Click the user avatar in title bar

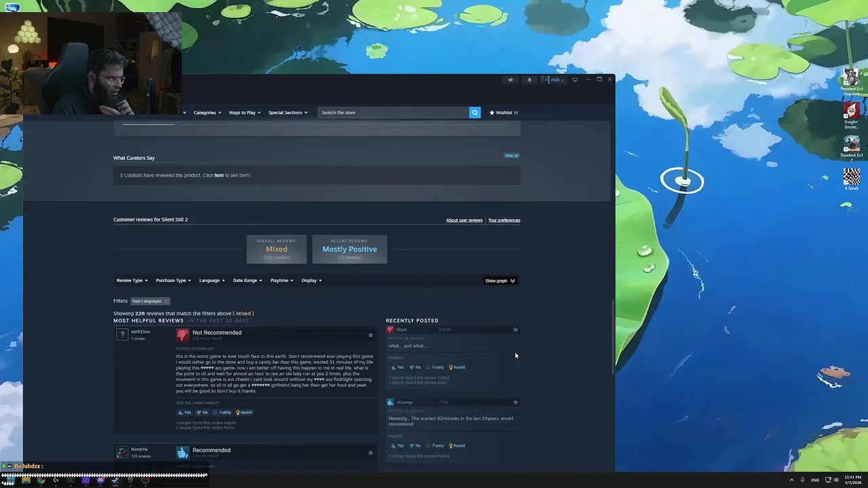[x=545, y=80]
